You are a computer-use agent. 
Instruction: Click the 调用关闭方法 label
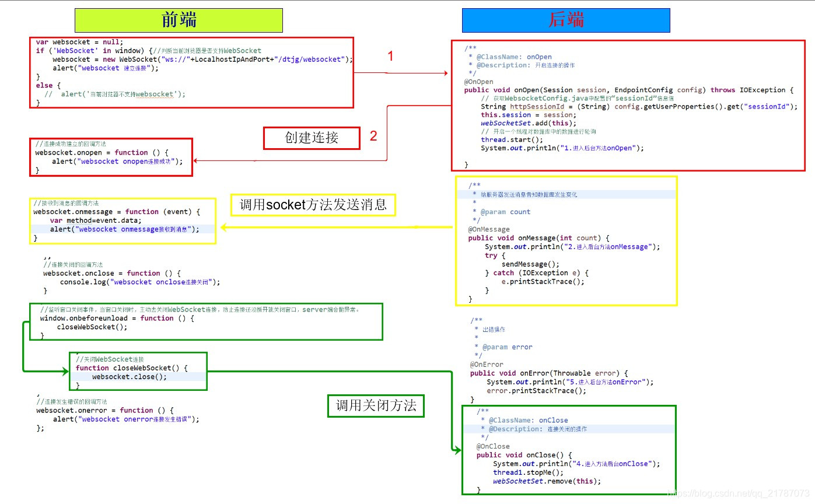click(x=376, y=405)
